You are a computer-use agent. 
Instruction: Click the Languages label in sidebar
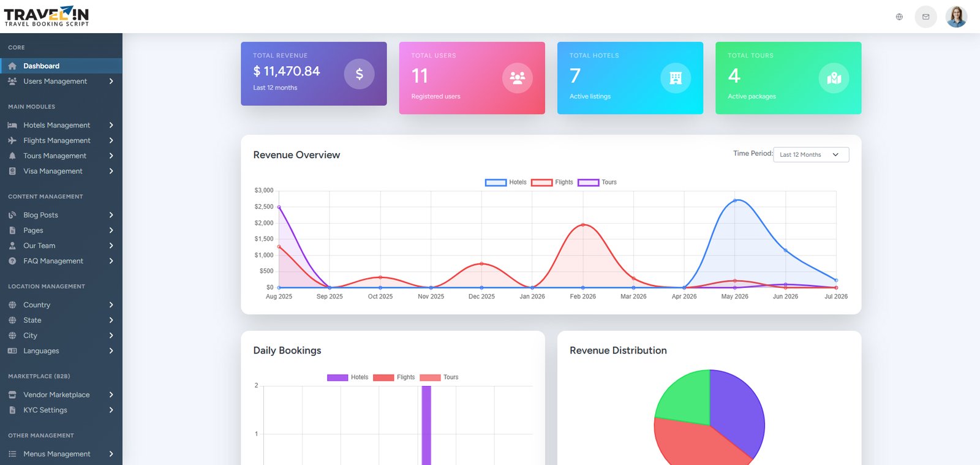pyautogui.click(x=41, y=351)
